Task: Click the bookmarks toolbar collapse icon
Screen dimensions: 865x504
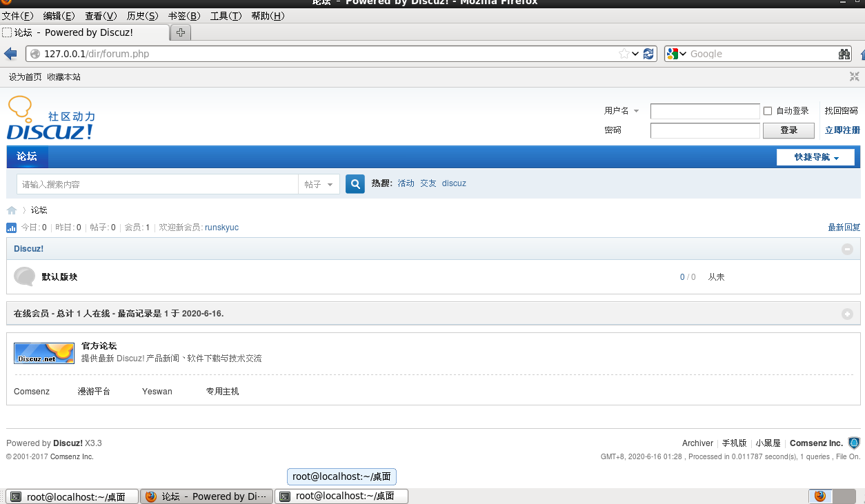Action: click(855, 77)
